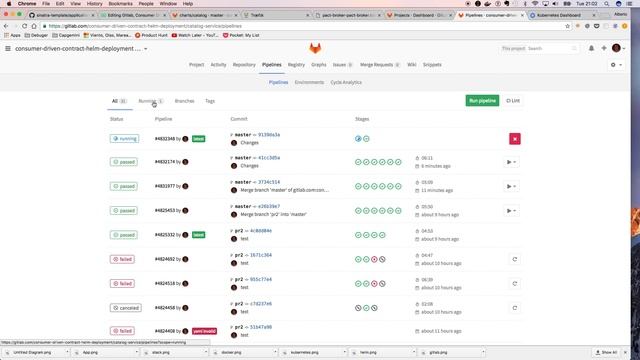The image size is (640, 360).
Task: Open manual actions dropdown for pipeline #4831977
Action: click(511, 186)
